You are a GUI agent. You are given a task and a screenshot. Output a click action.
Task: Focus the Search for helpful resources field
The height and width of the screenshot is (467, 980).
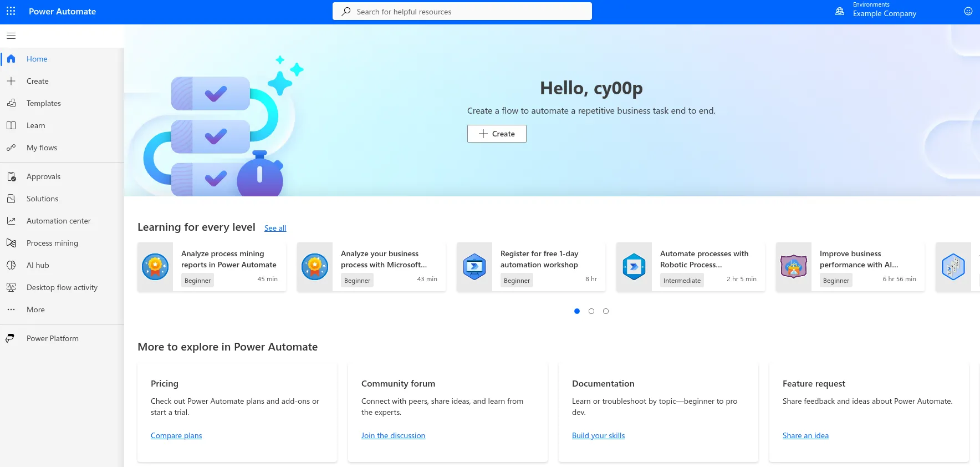coord(462,12)
